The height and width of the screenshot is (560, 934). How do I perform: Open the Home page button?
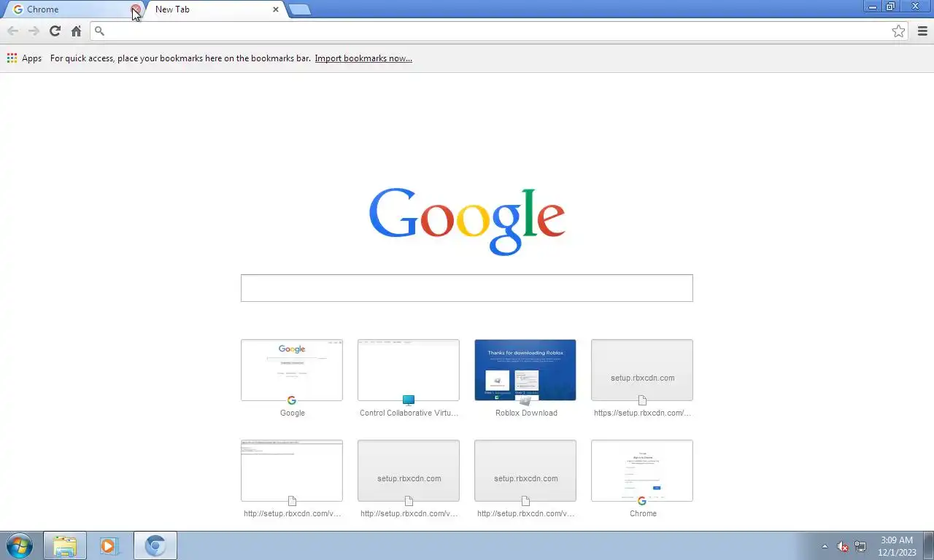coord(76,31)
